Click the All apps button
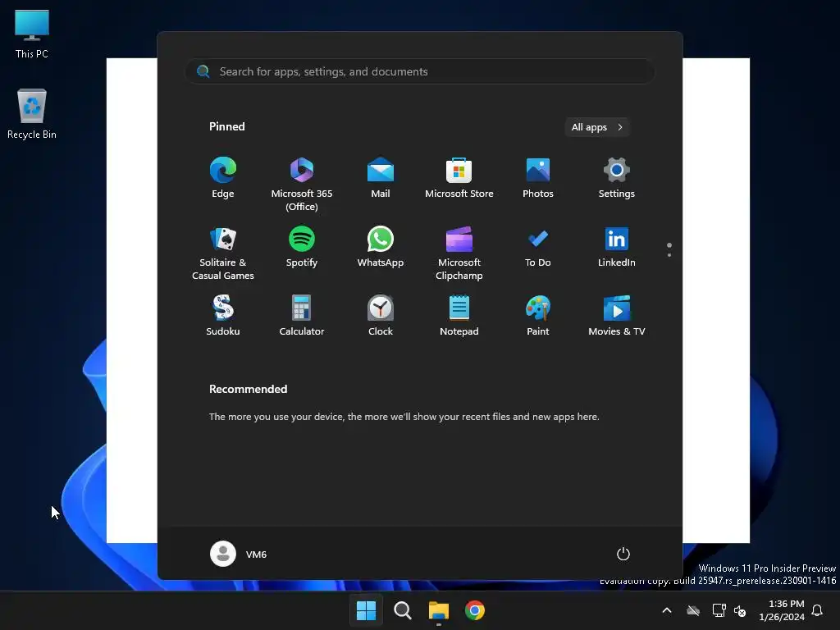840x630 pixels. pyautogui.click(x=597, y=127)
